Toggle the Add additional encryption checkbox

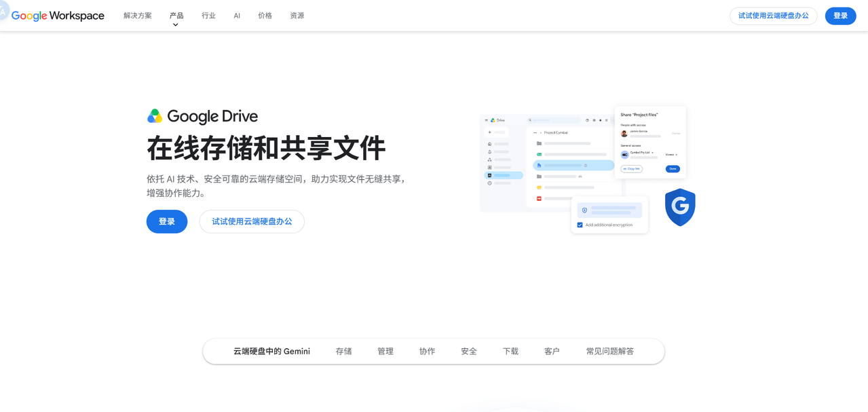coord(580,225)
